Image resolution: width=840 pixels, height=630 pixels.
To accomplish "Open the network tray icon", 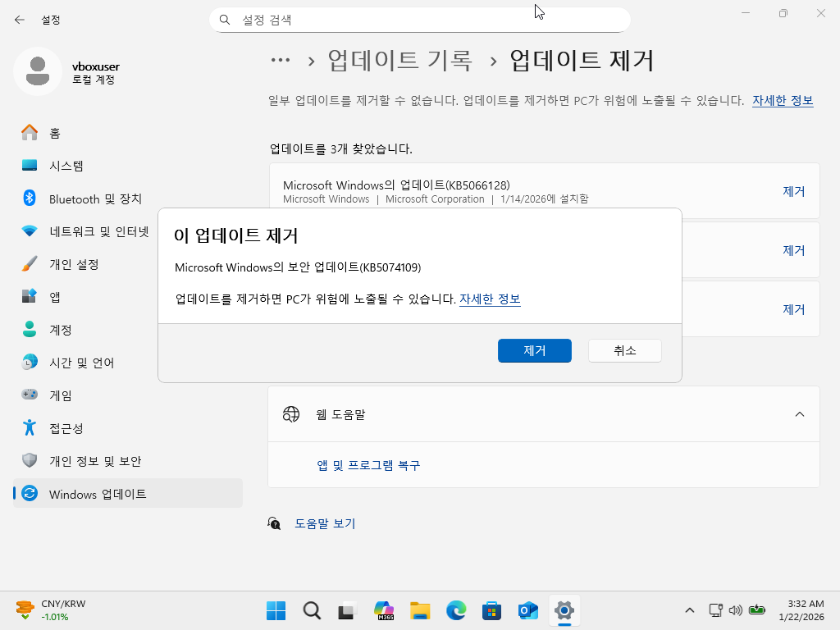I will click(715, 609).
